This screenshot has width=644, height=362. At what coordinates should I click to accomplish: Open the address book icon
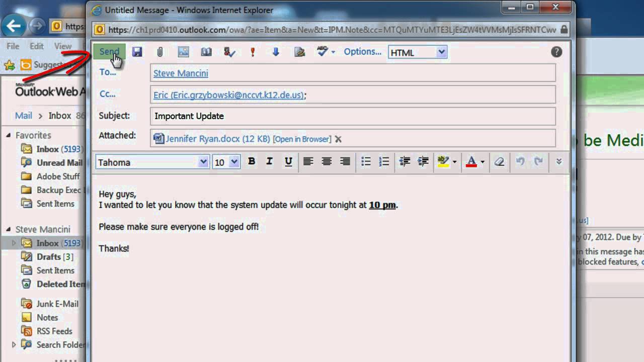[206, 52]
